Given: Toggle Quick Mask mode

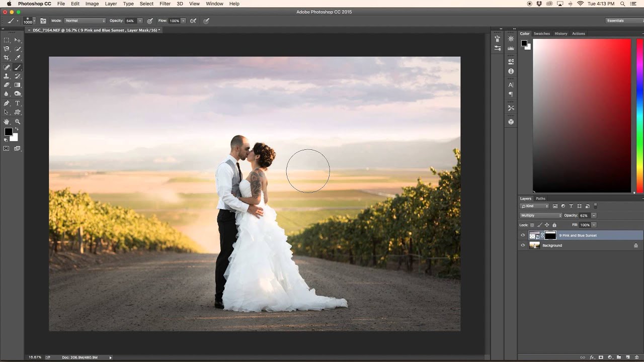Looking at the screenshot, I should 7,148.
